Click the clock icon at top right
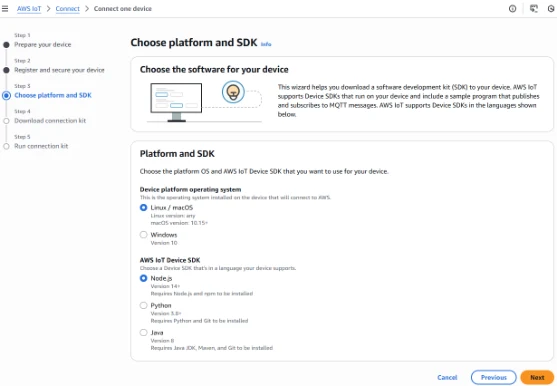 551,9
